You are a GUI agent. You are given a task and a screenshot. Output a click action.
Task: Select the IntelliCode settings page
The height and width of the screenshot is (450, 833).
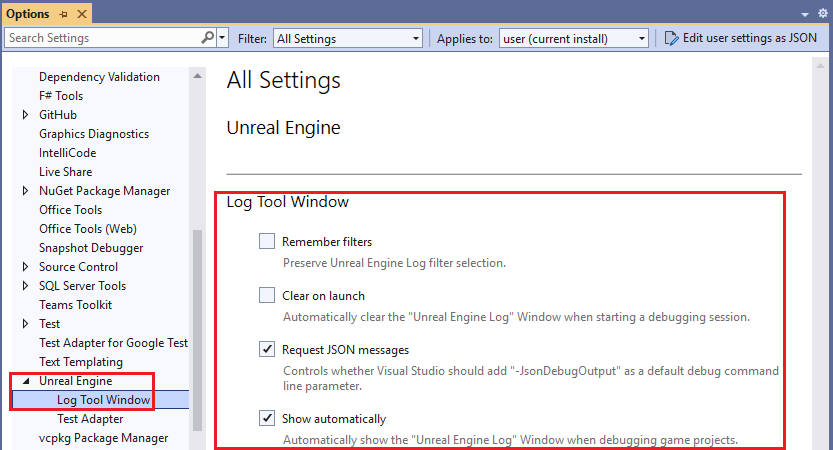coord(69,153)
